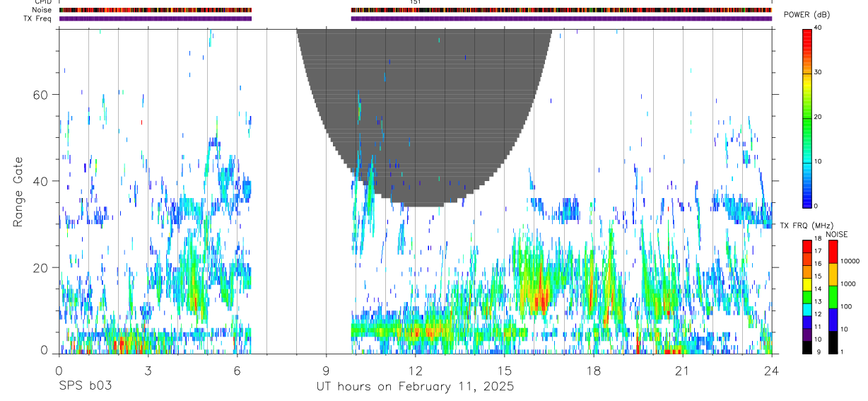Click the 6 hour tick on the time axis
The width and height of the screenshot is (868, 401).
(237, 371)
